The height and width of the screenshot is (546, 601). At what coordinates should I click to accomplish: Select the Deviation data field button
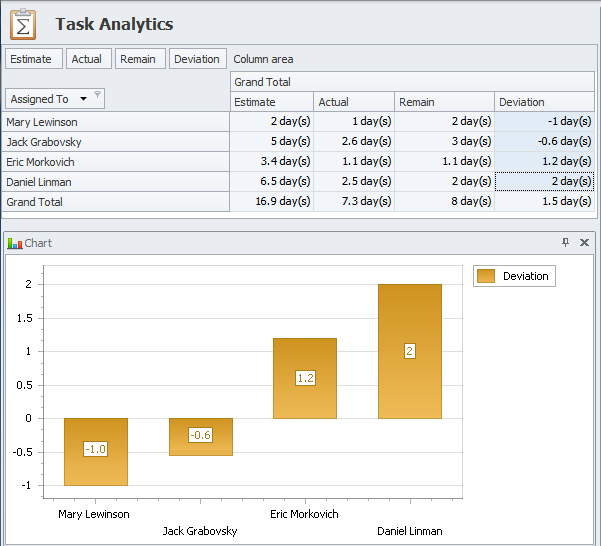pyautogui.click(x=197, y=59)
